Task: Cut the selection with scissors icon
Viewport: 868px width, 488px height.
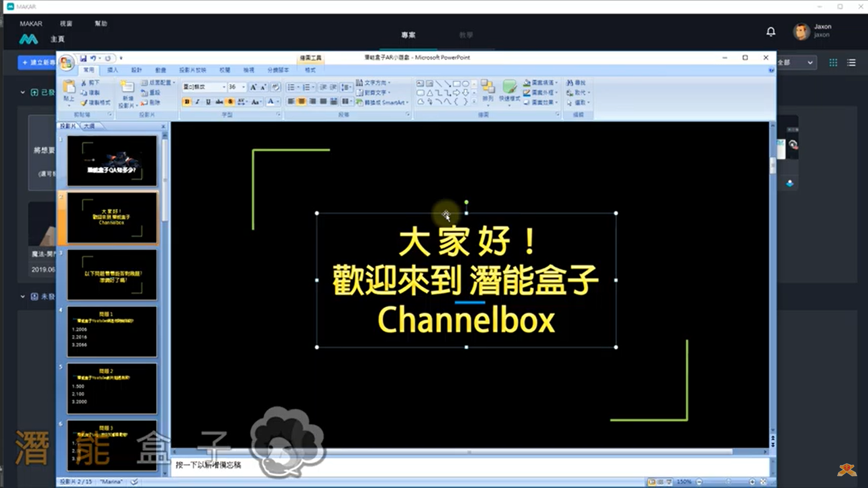Action: coord(84,83)
